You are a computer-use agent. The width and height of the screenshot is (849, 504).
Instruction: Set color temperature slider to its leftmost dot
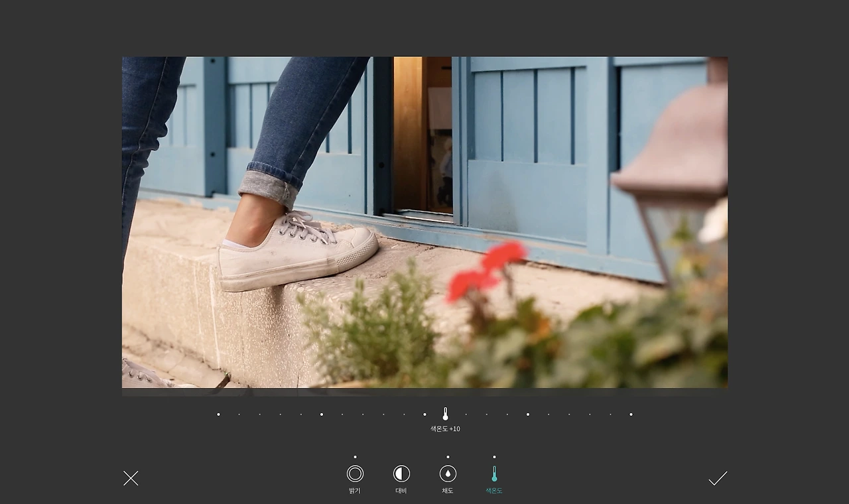(x=218, y=414)
